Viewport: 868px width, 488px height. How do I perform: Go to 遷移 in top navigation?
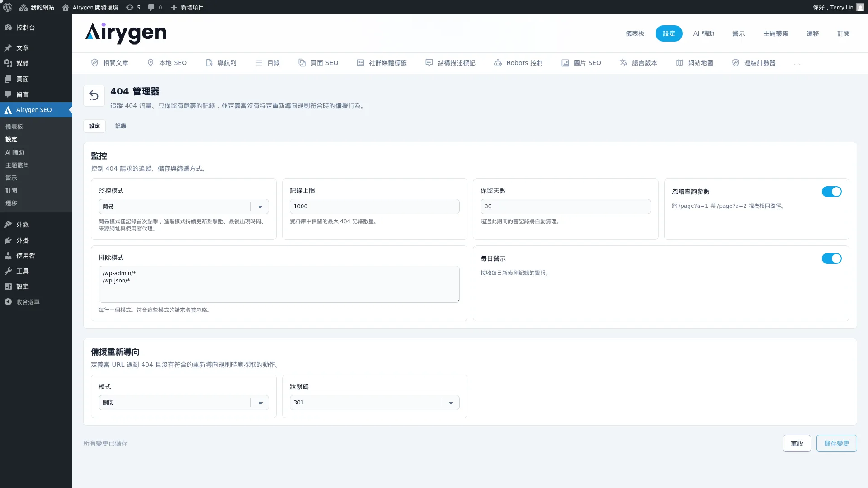pos(813,33)
